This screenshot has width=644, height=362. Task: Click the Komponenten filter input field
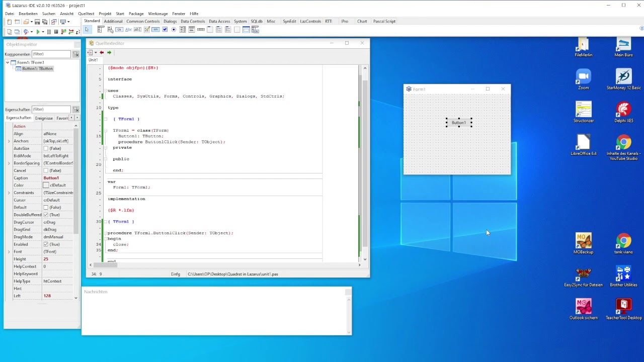coord(51,54)
